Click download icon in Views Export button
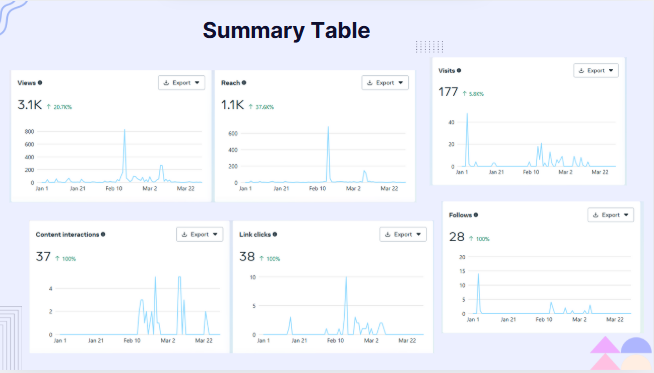 tap(166, 83)
